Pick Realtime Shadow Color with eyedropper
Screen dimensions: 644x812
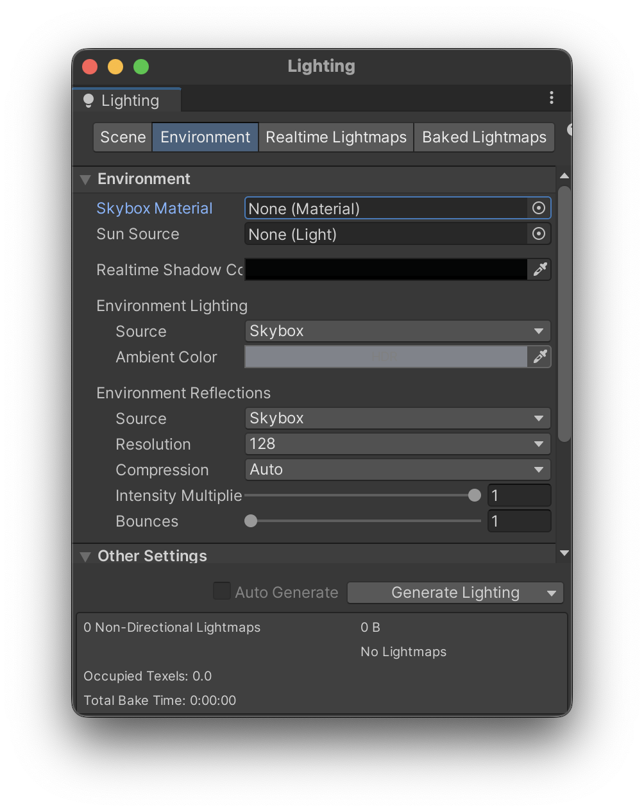pos(539,269)
